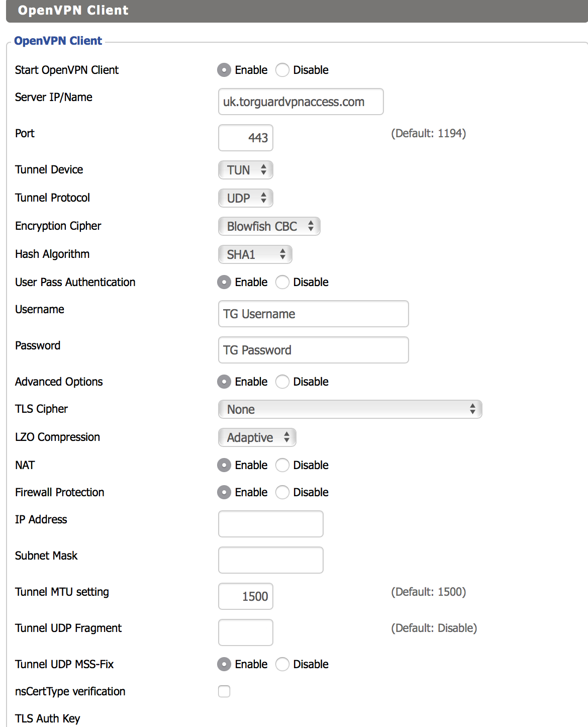Image resolution: width=588 pixels, height=727 pixels.
Task: Click the Server IP/Name input field
Action: tap(301, 102)
